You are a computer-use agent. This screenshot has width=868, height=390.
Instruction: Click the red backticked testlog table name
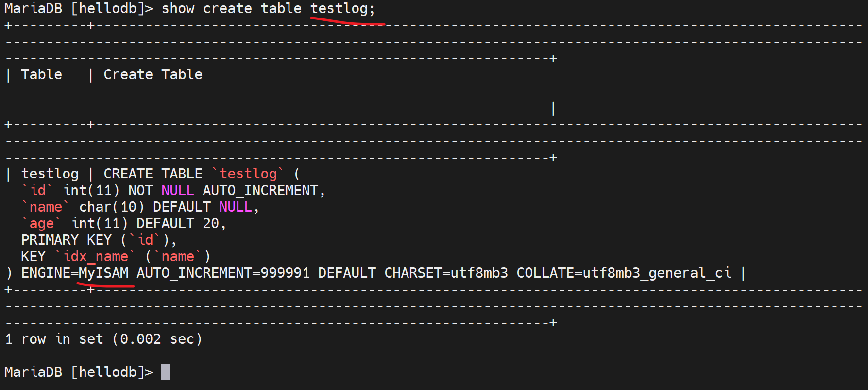coord(248,174)
